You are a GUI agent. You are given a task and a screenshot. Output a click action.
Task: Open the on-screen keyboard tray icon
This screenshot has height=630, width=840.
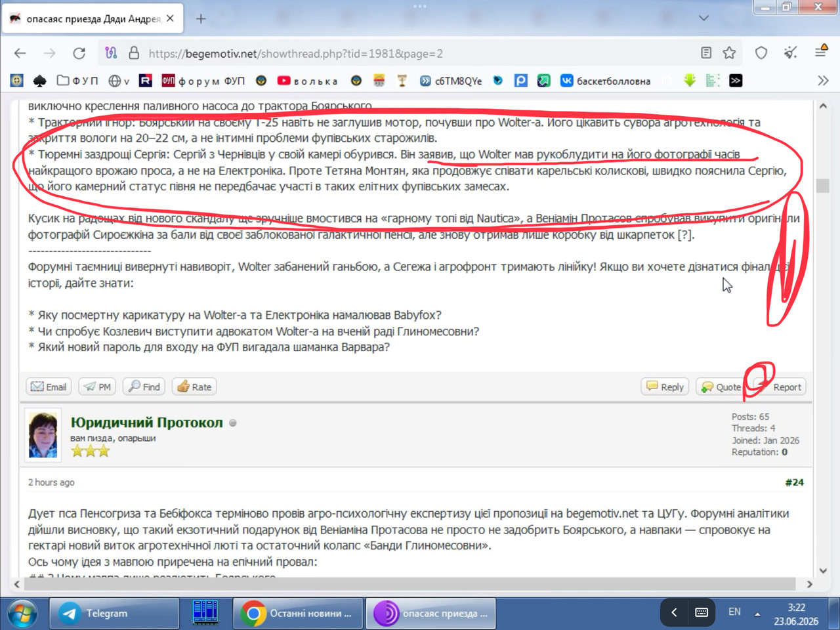point(702,612)
